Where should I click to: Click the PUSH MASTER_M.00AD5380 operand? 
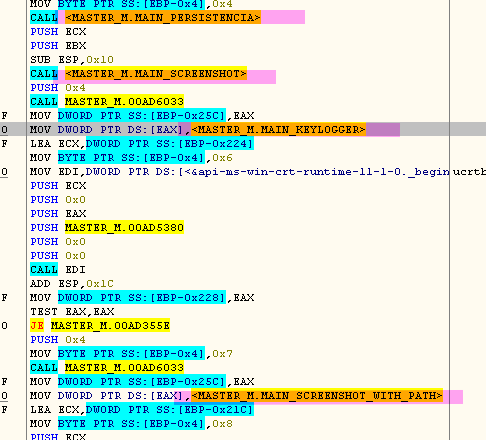(x=124, y=228)
